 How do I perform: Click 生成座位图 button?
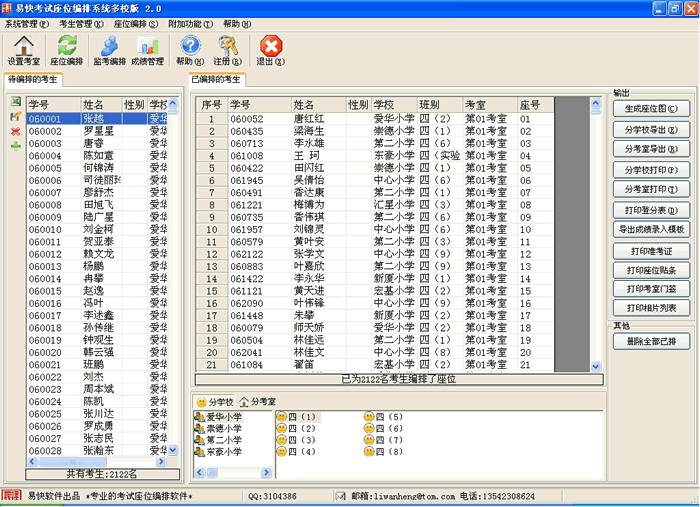pyautogui.click(x=651, y=108)
